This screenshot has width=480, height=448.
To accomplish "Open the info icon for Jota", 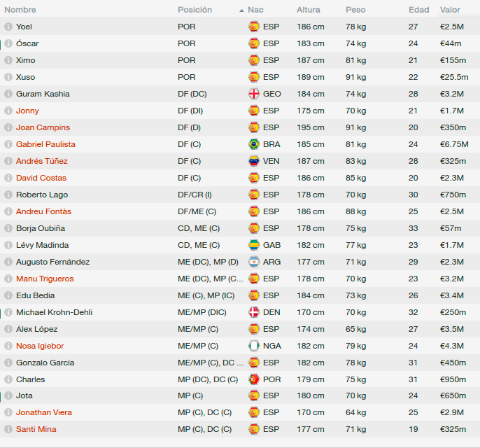I will click(x=8, y=395).
